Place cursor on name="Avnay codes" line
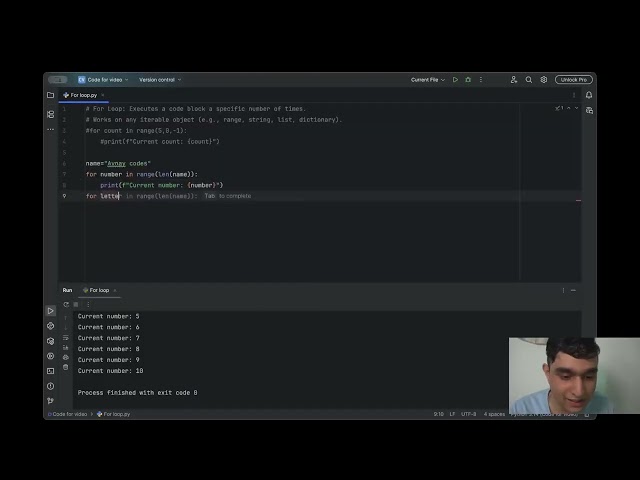 (118, 163)
